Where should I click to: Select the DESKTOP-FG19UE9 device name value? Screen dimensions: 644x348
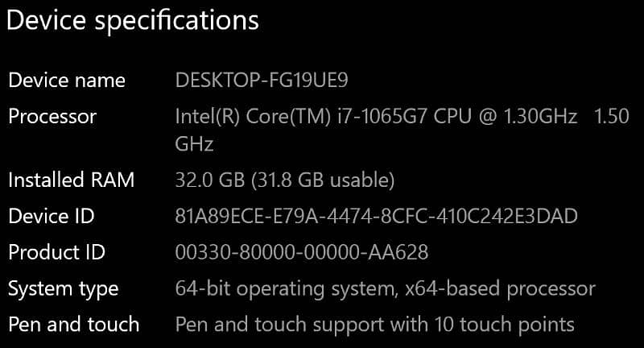262,81
